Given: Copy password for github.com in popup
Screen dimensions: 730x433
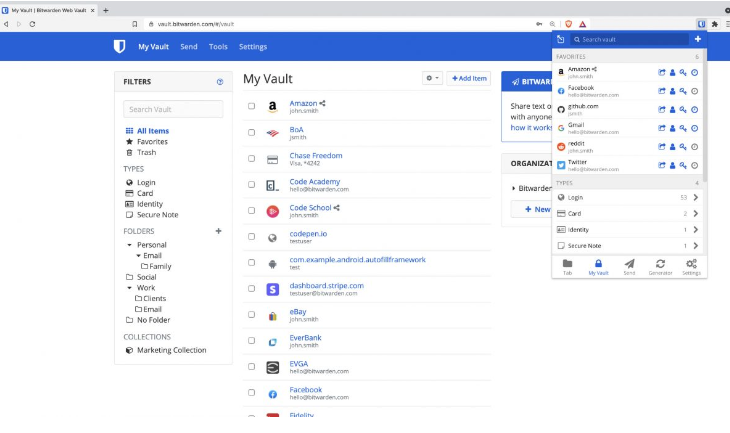Looking at the screenshot, I should [x=683, y=110].
